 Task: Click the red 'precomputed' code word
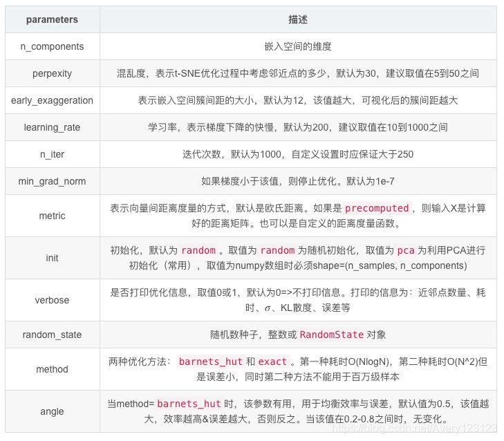[x=377, y=208]
